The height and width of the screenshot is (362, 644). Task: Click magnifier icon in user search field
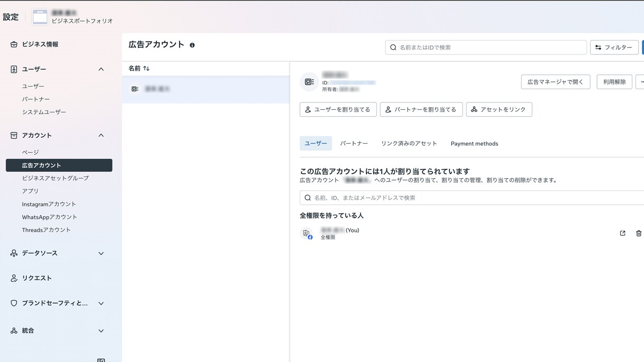click(308, 198)
